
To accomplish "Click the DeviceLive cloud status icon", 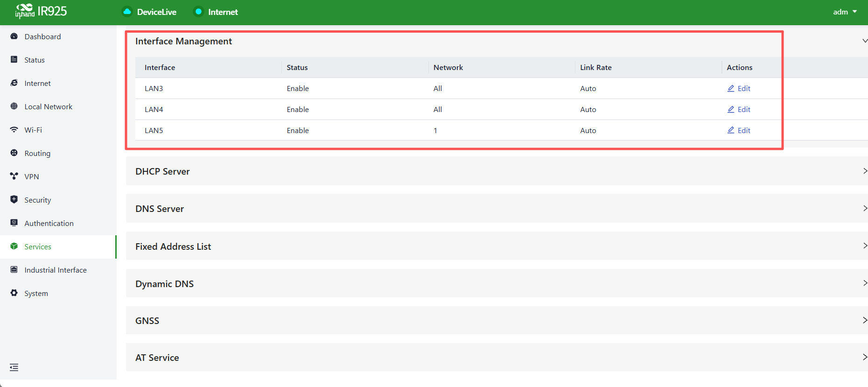I will coord(127,12).
